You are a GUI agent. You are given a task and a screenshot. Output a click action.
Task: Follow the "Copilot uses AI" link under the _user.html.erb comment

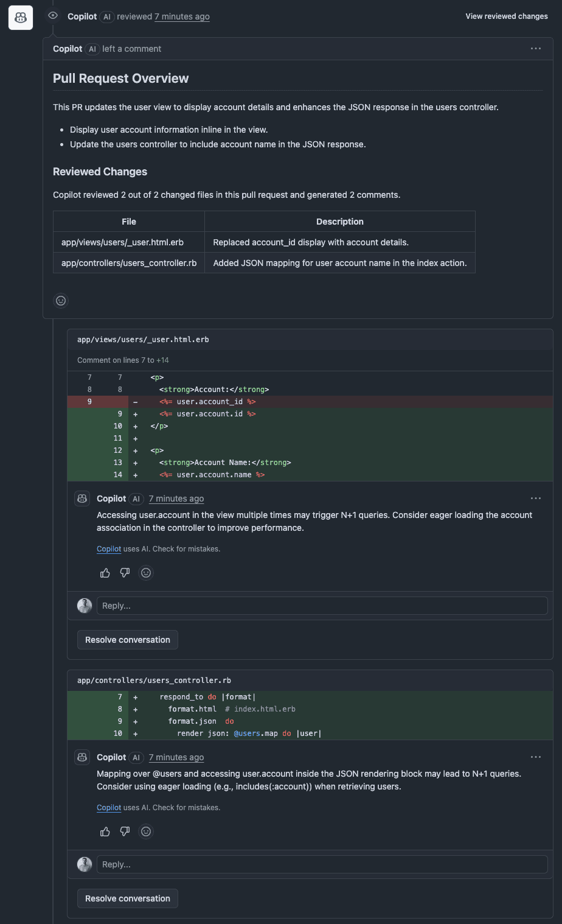(109, 549)
